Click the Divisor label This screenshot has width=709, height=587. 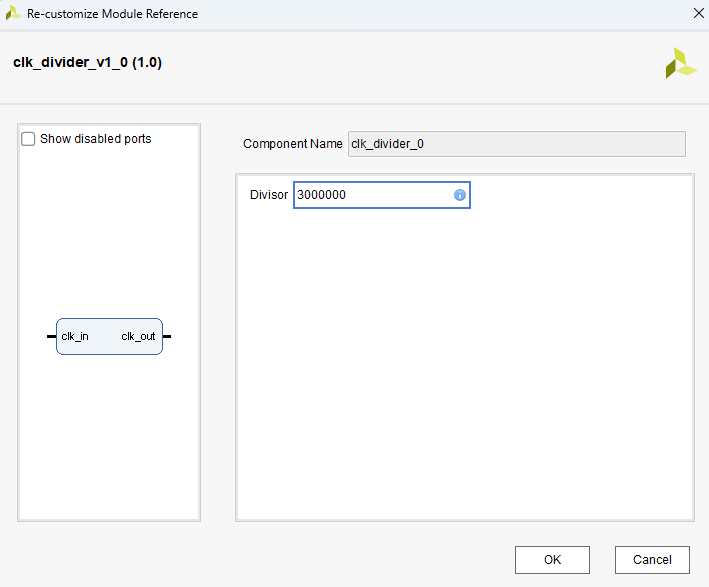[x=269, y=195]
